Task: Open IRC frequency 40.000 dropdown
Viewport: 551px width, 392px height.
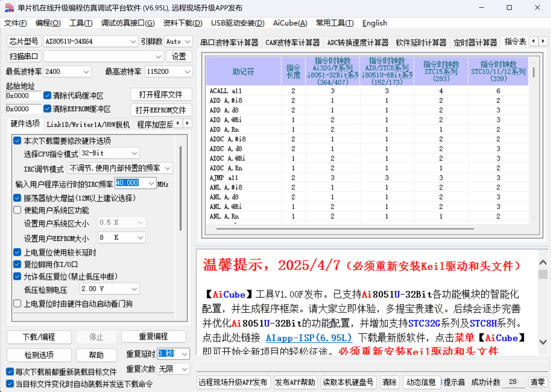Action: pyautogui.click(x=135, y=183)
